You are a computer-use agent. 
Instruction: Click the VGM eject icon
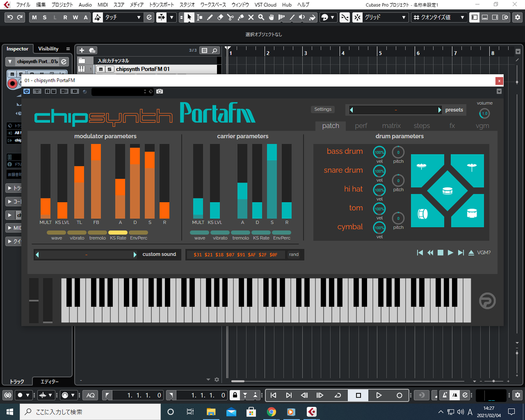coord(471,252)
